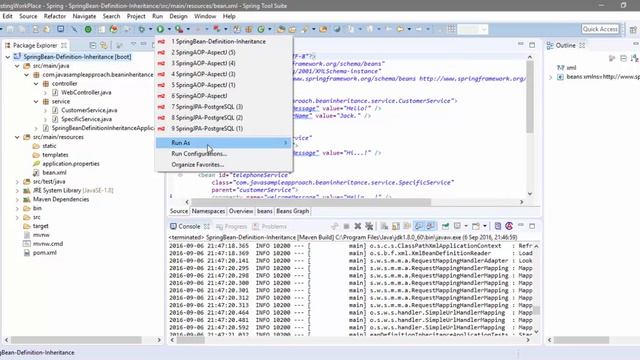Minimize the editor area
Viewport: 640px width, 360px height.
tap(520, 44)
